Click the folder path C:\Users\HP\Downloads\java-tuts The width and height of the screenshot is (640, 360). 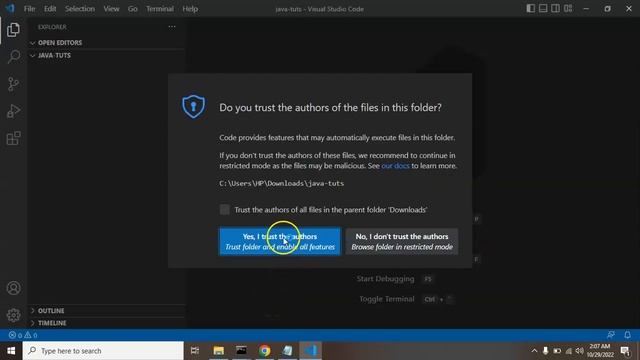pyautogui.click(x=282, y=183)
